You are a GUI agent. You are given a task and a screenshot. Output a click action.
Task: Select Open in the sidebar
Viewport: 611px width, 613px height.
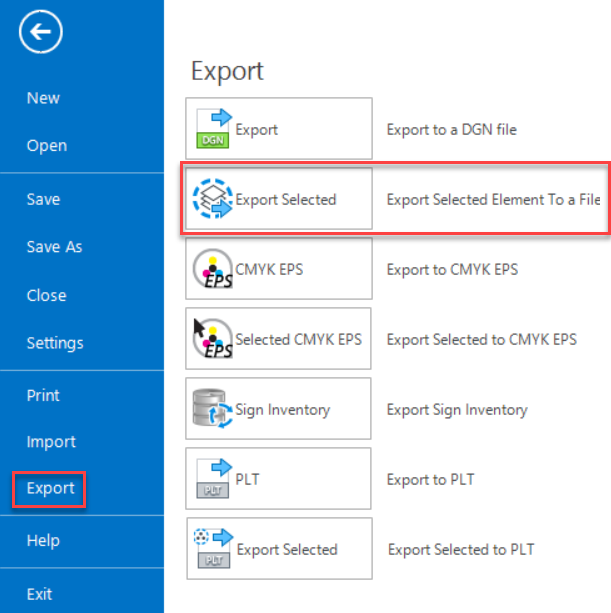(46, 146)
